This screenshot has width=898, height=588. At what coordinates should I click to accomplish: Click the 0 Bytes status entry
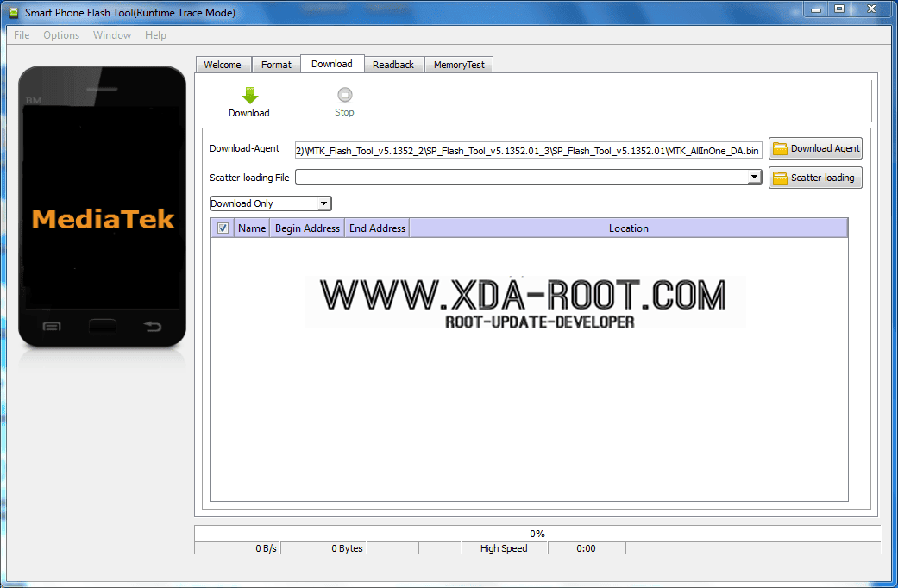323,548
